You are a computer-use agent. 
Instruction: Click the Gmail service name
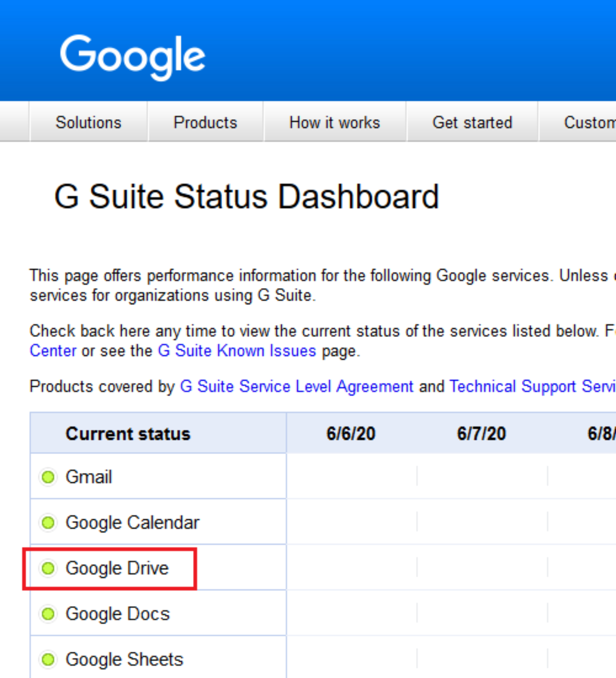(x=89, y=477)
